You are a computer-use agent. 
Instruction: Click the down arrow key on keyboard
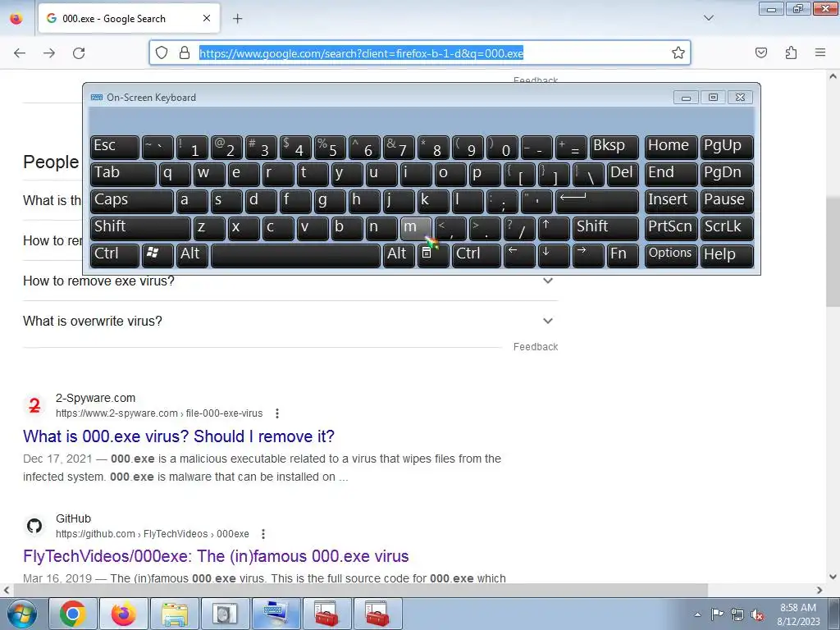pyautogui.click(x=554, y=254)
